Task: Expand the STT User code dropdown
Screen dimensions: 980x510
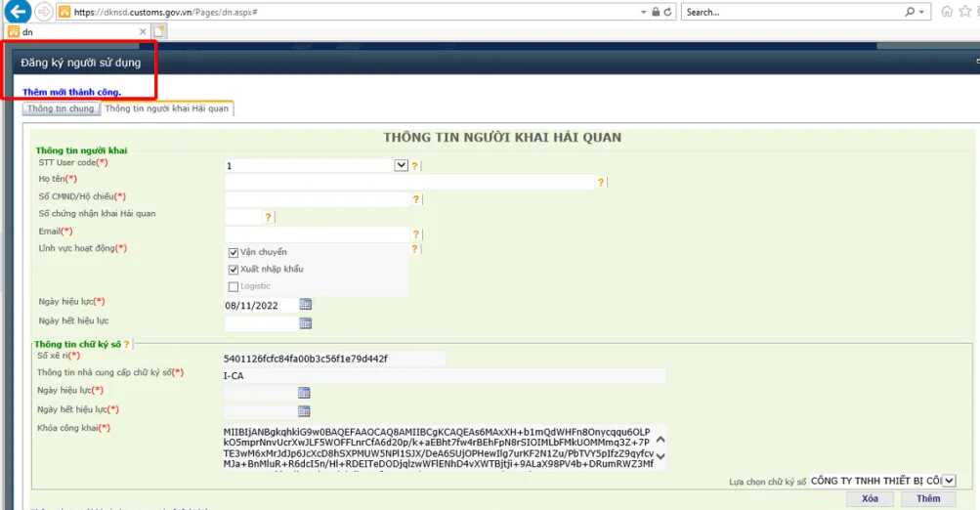Action: (401, 165)
